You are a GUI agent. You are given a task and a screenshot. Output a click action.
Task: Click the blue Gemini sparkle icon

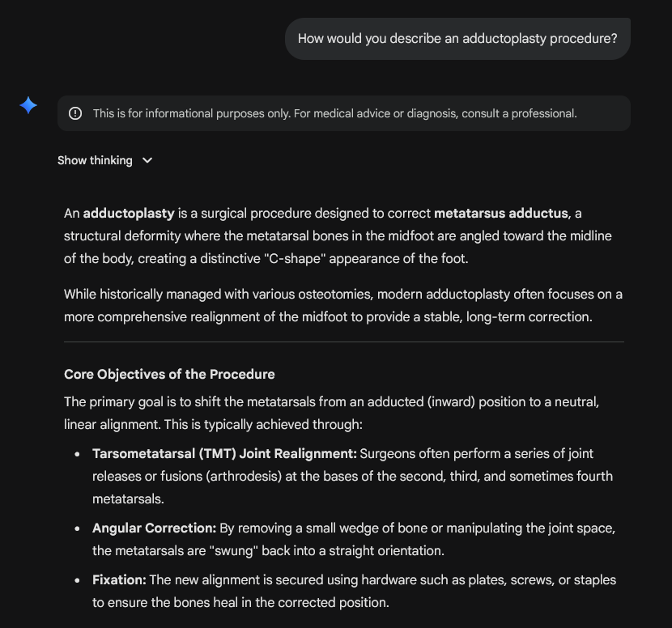pos(28,105)
